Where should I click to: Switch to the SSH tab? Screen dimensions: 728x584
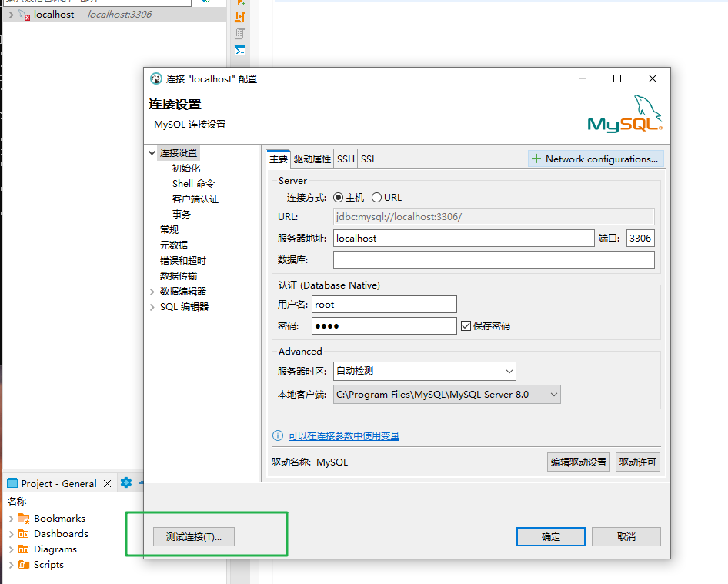point(345,159)
